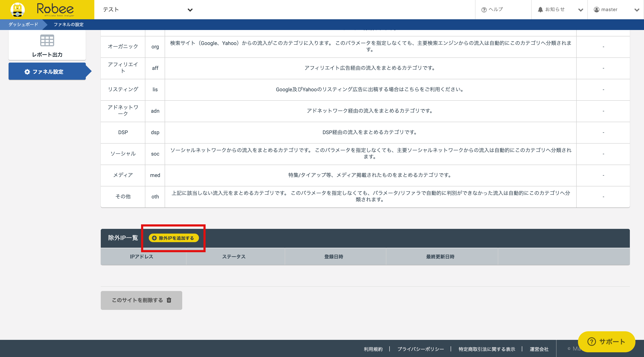The image size is (644, 357).
Task: Go to ダッシュボード breadcrumb
Action: (23, 24)
